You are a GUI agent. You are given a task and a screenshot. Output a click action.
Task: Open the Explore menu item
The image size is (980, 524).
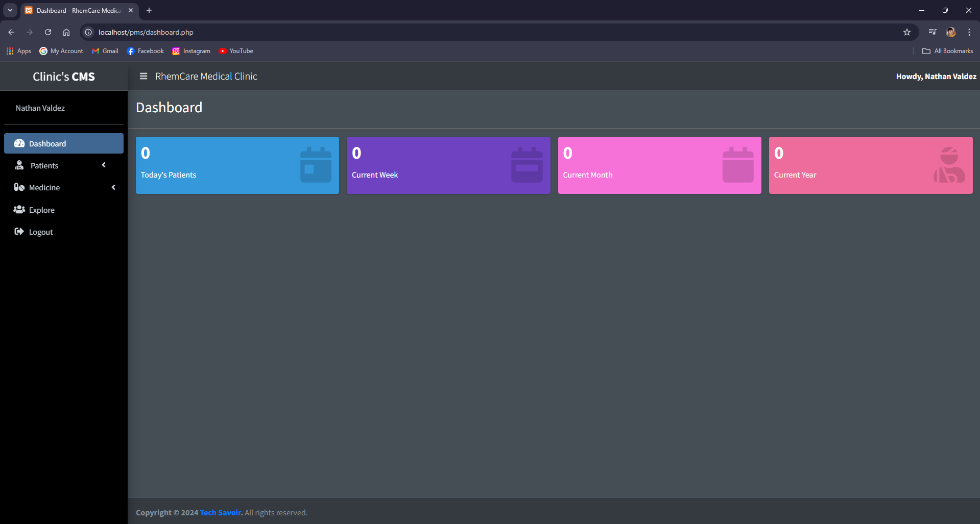click(42, 210)
